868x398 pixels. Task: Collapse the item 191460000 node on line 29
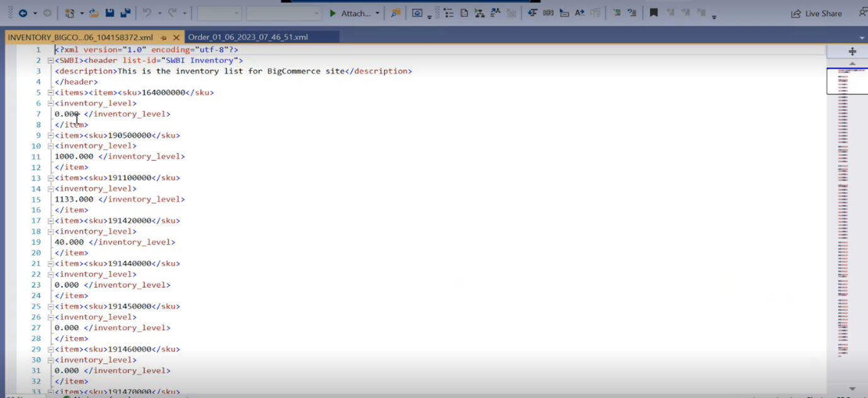pyautogui.click(x=50, y=349)
